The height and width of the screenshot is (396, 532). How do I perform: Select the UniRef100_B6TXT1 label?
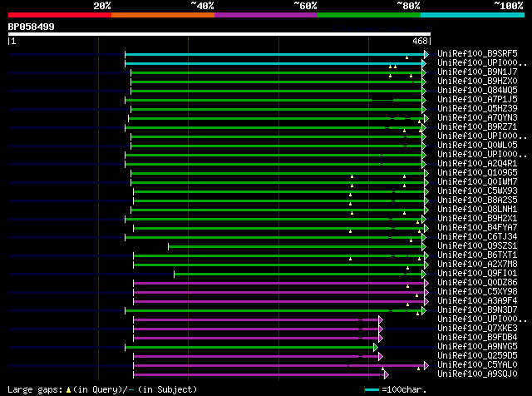coord(477,255)
